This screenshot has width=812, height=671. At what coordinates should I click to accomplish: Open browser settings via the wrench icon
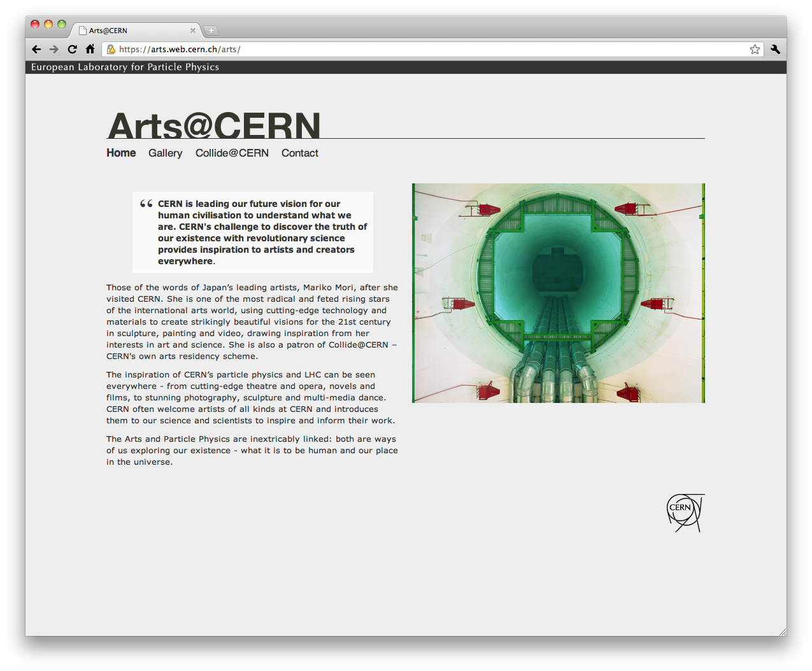[x=774, y=49]
